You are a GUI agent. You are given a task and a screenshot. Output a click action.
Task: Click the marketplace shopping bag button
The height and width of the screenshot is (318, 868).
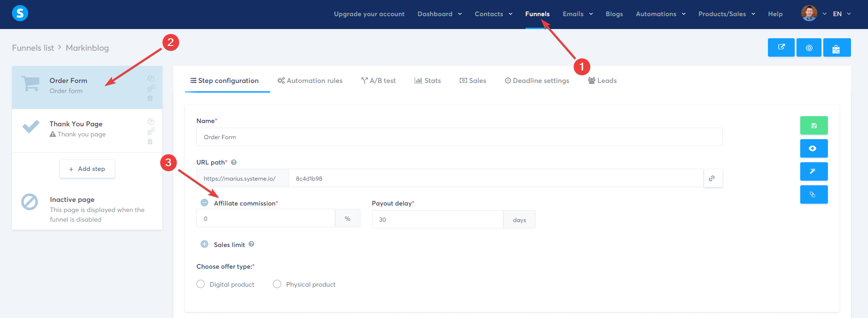tap(837, 47)
